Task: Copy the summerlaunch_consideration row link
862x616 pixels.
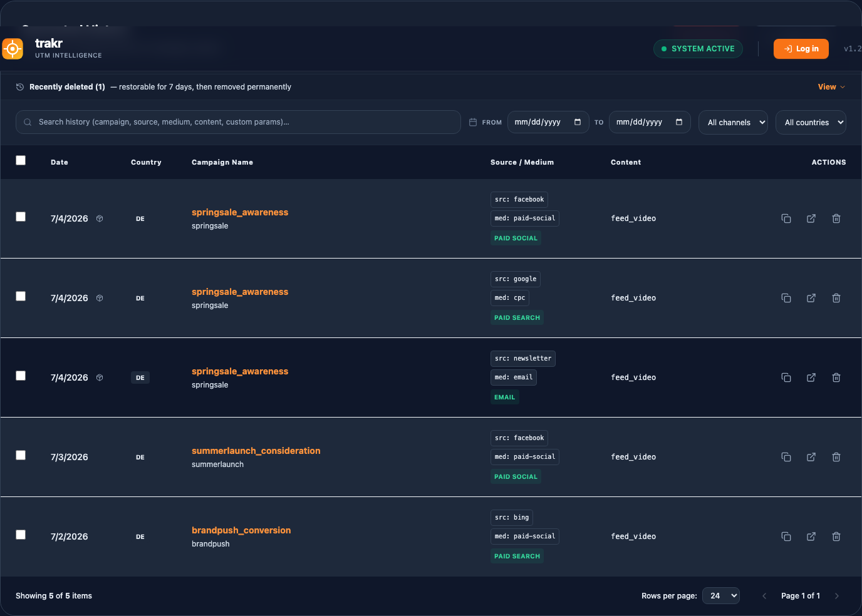Action: [786, 457]
